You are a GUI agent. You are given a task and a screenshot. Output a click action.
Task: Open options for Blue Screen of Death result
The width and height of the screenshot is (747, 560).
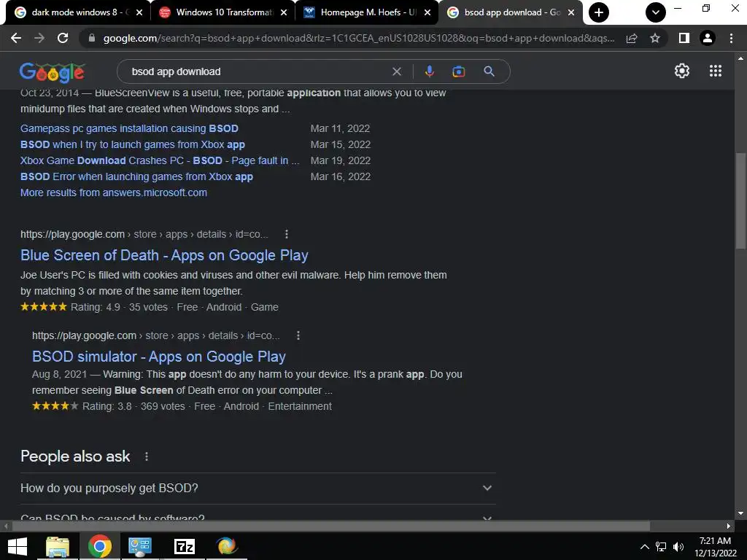pos(286,234)
